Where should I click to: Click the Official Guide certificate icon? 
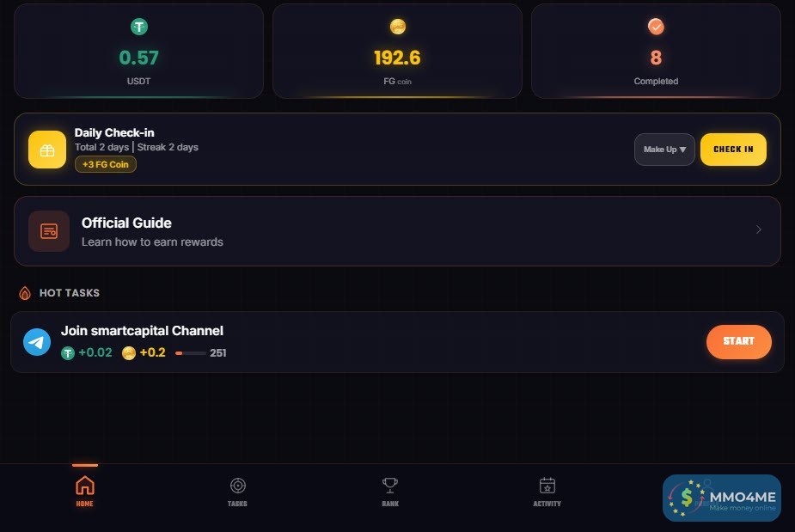point(49,231)
